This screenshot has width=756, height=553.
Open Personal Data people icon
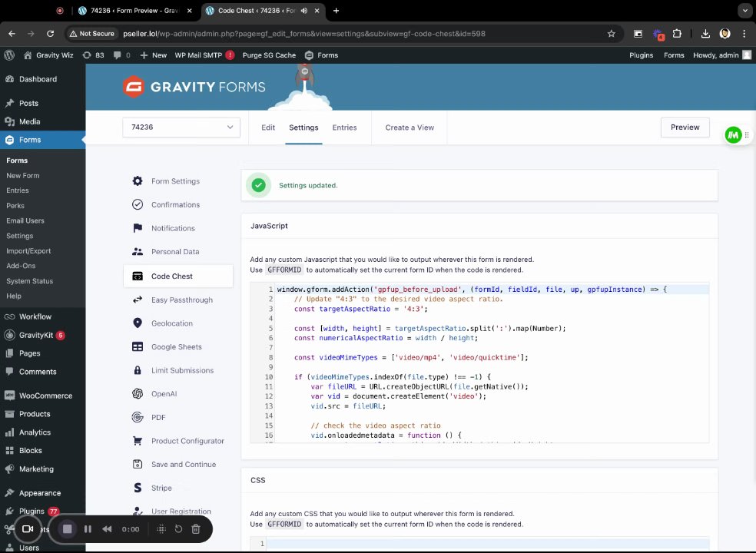[x=138, y=252]
